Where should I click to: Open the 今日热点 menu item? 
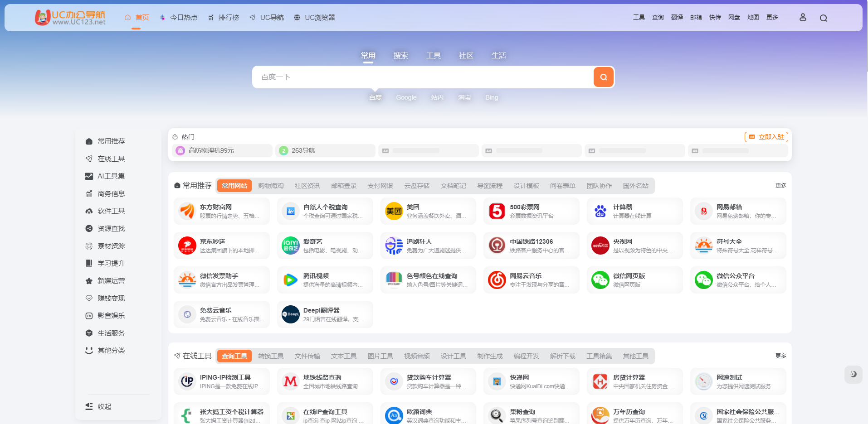click(x=183, y=17)
